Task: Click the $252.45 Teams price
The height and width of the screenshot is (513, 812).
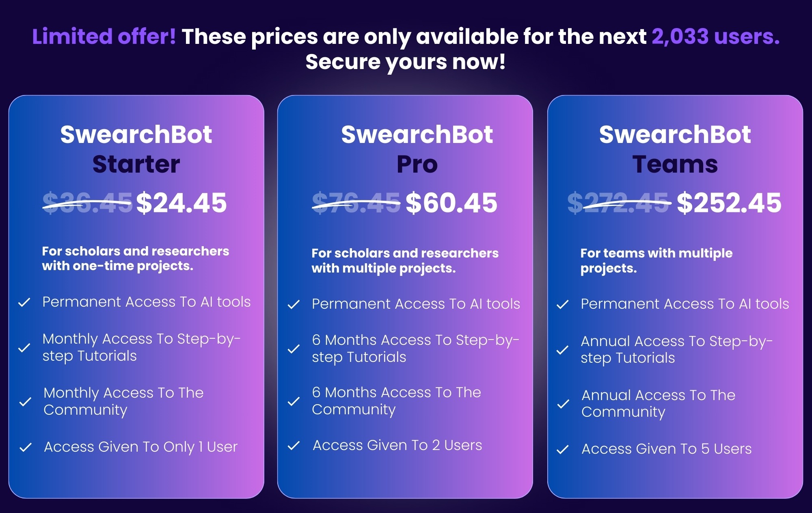Action: click(x=729, y=203)
